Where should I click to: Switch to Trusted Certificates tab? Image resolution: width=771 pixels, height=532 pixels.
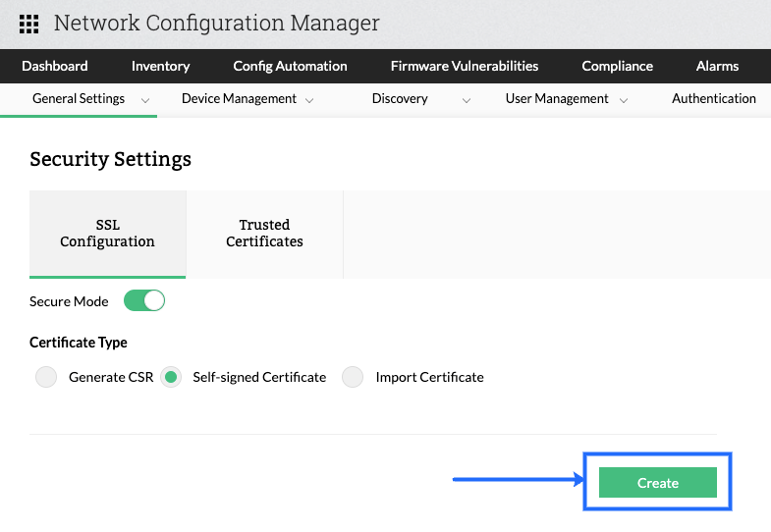pos(264,234)
